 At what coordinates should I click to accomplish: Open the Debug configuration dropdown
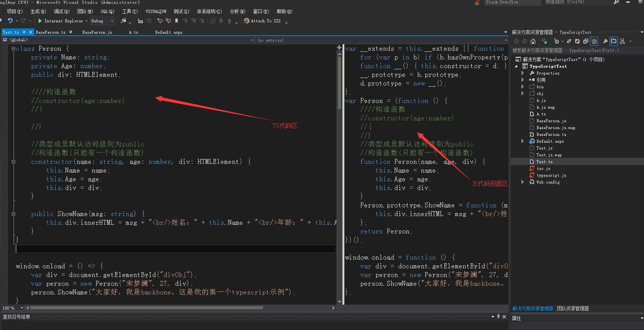click(102, 21)
